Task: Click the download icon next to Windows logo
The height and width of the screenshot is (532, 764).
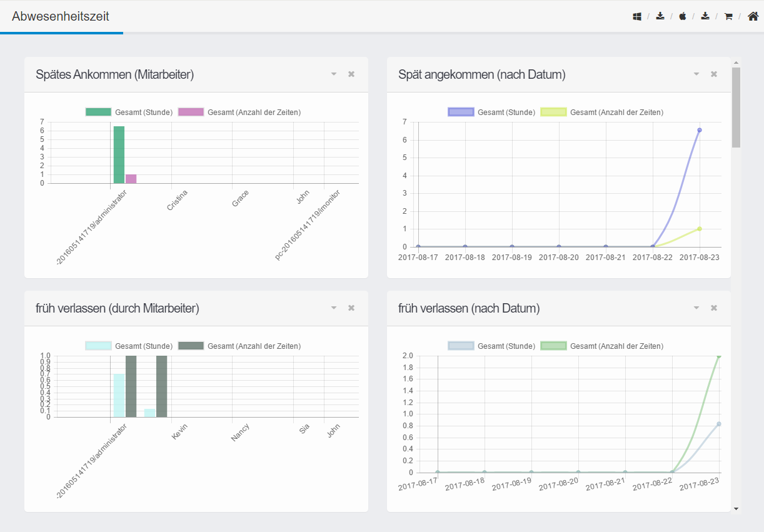Action: (x=660, y=16)
